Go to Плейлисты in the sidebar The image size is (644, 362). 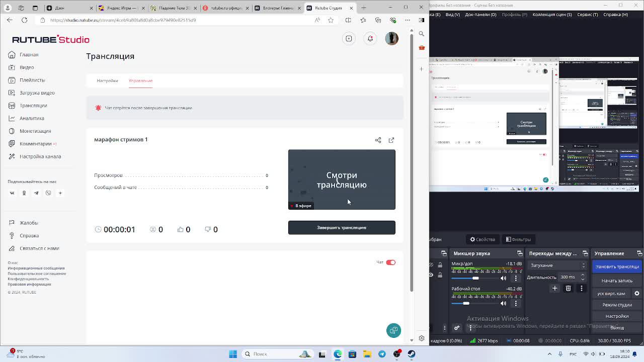[27, 80]
